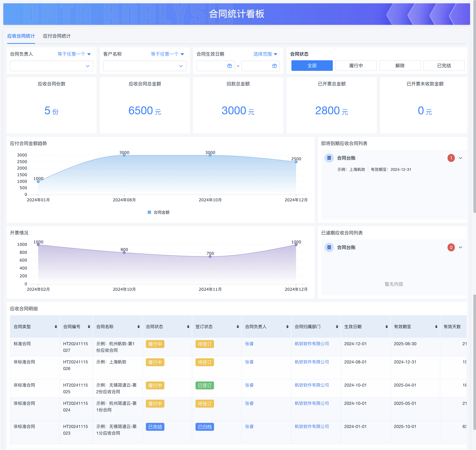Click the overdue-list 合同台账 document icon

click(329, 247)
